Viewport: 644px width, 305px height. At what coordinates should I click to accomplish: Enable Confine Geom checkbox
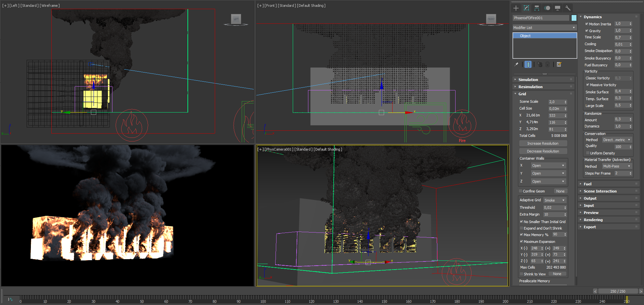pyautogui.click(x=521, y=191)
